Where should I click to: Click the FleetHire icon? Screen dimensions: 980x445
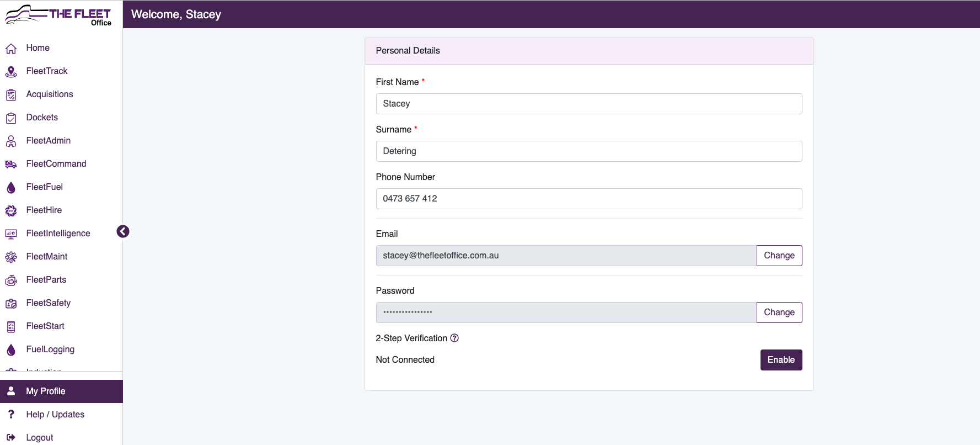[x=11, y=211]
